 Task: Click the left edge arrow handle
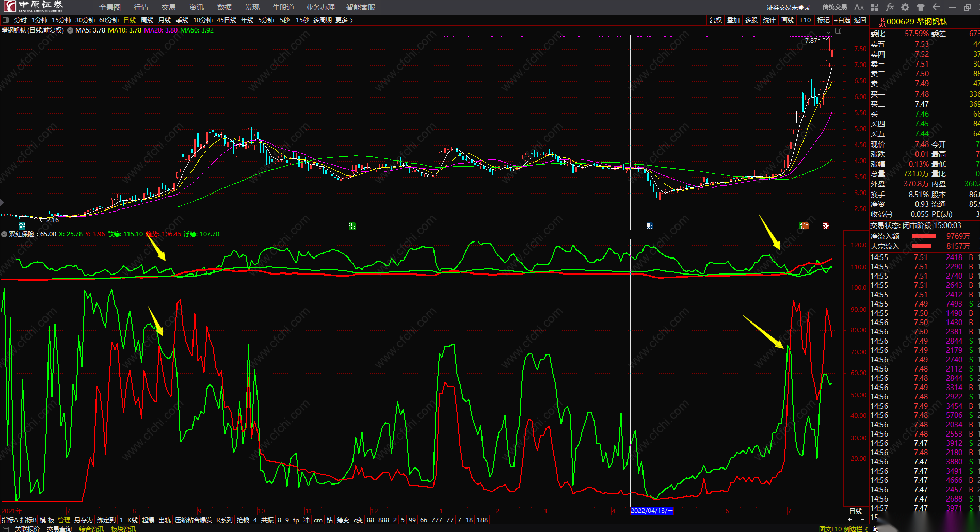coord(2,202)
